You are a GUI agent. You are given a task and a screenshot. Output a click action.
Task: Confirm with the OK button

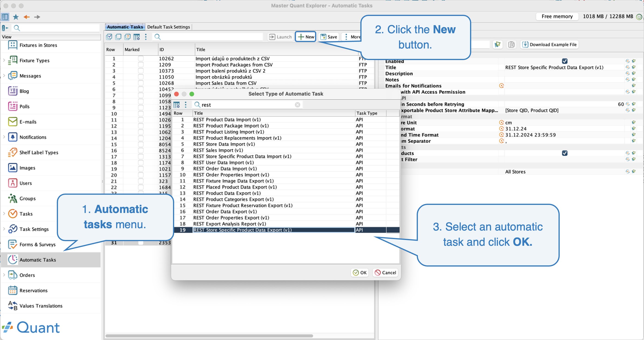pyautogui.click(x=360, y=273)
